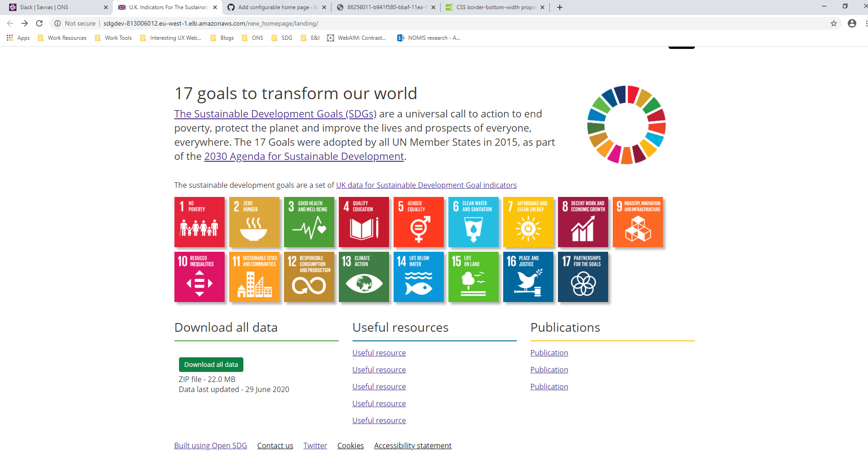
Task: Select the Climate Action goal 13 tile
Action: [364, 277]
